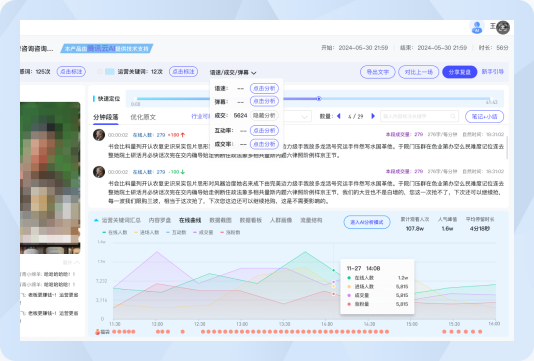This screenshot has height=361, width=534.
Task: Click the 平均停留时长 4分18秒 stat
Action: tap(480, 224)
